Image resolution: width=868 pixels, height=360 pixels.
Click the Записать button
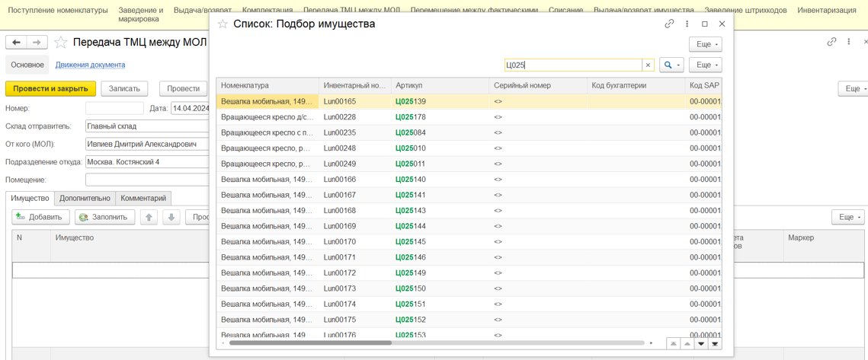(124, 88)
